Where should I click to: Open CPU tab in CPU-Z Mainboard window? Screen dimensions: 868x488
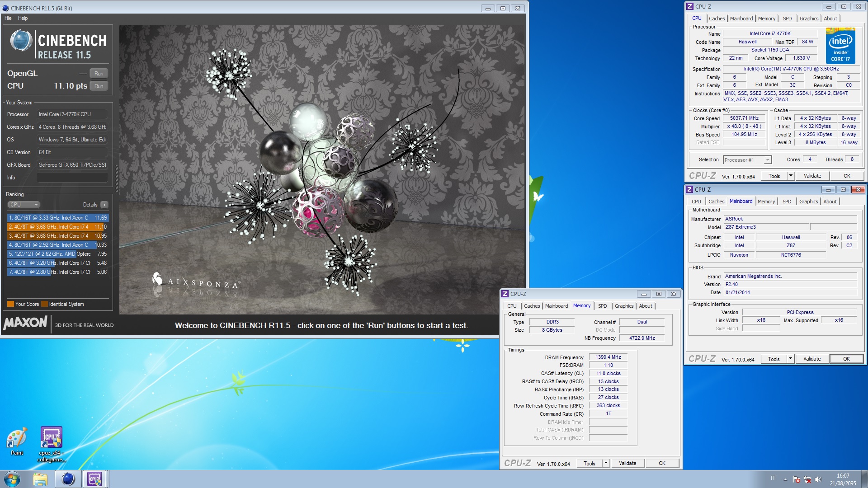696,202
